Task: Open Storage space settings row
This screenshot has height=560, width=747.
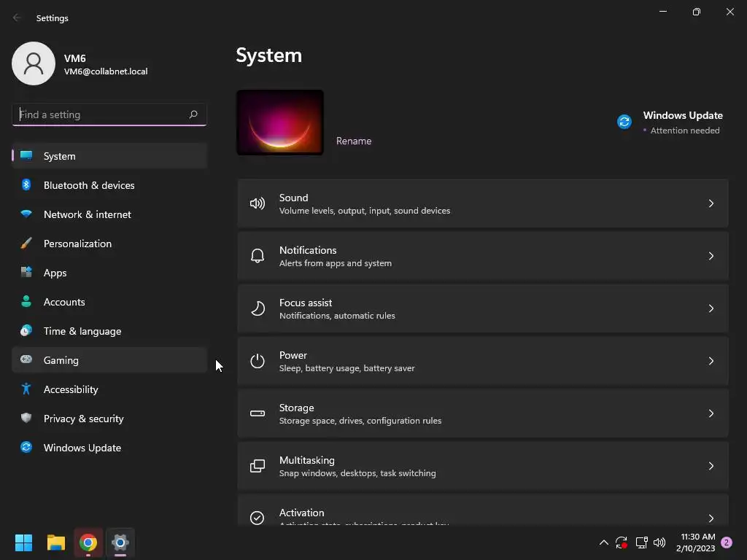Action: (483, 413)
